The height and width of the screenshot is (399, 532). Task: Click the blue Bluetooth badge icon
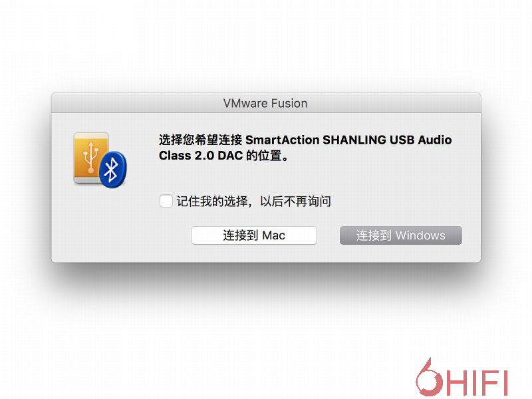113,169
